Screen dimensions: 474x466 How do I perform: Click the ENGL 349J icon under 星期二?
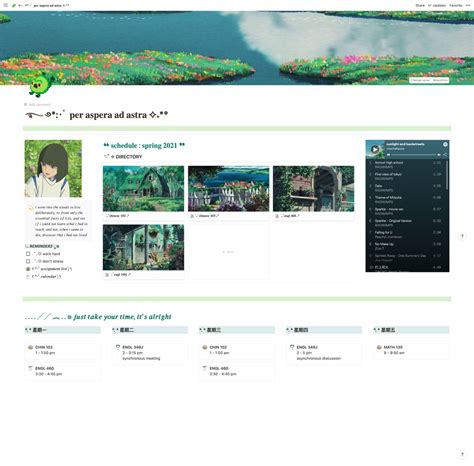click(x=118, y=347)
